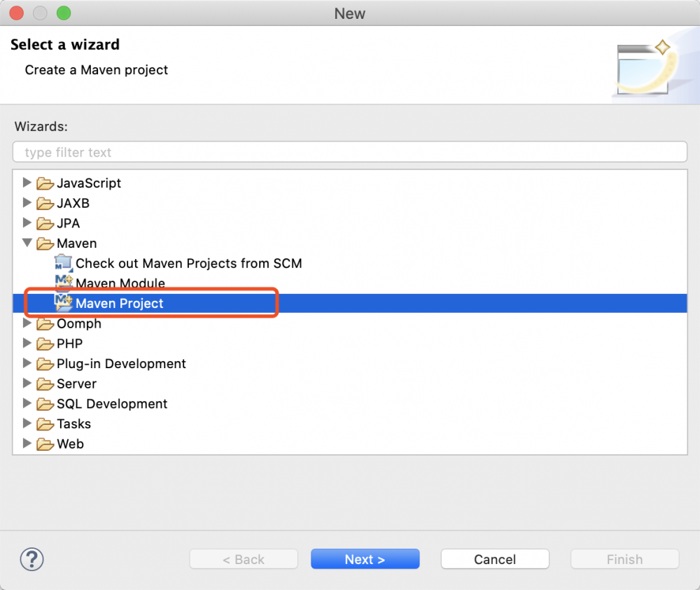Focus the wizard filter text field
The height and width of the screenshot is (590, 700).
(350, 152)
